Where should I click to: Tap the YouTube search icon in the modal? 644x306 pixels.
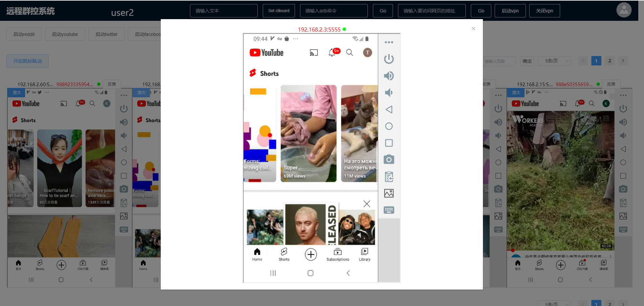(x=349, y=53)
